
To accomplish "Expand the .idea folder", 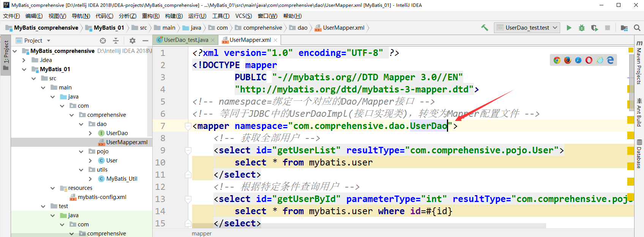I will (24, 60).
